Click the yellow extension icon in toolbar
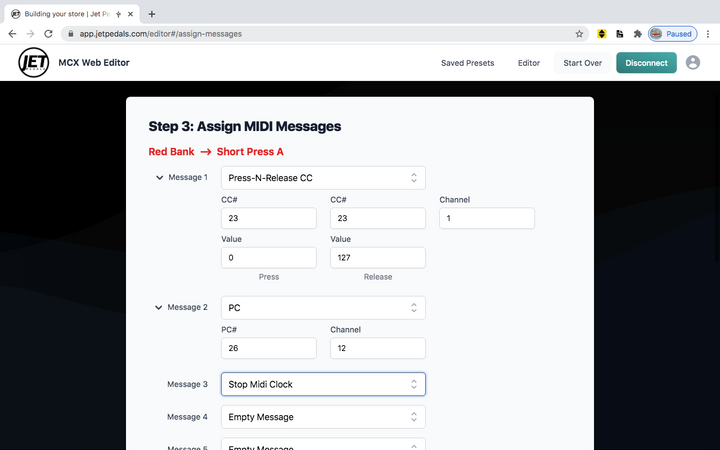Screen dimensions: 720x450 coord(602,33)
